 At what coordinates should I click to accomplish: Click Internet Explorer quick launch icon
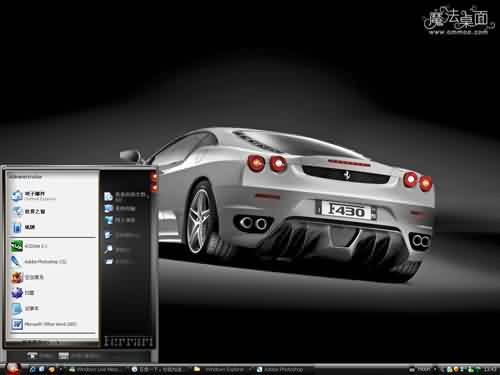33,369
